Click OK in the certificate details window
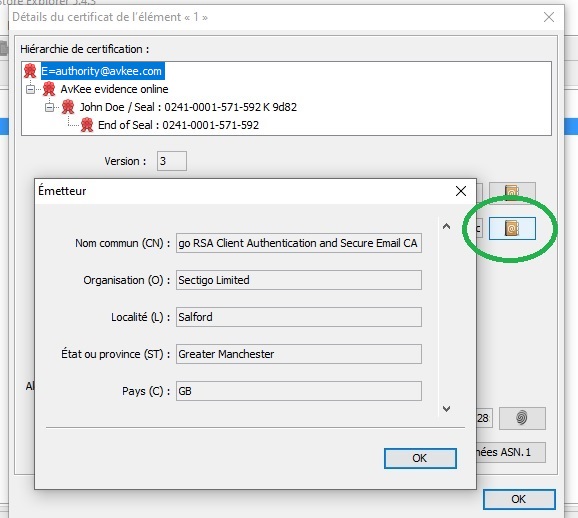578x518 pixels. click(519, 499)
